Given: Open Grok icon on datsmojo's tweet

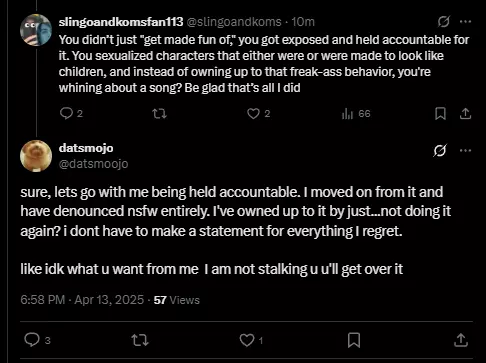Looking at the screenshot, I should [x=440, y=150].
